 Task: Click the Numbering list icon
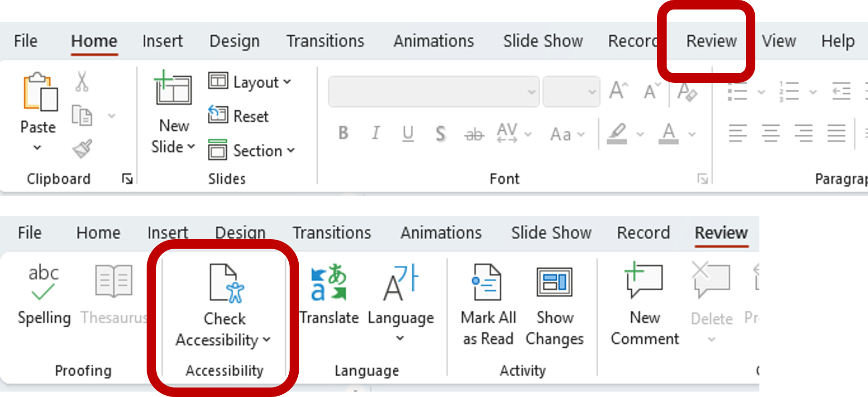(x=789, y=91)
